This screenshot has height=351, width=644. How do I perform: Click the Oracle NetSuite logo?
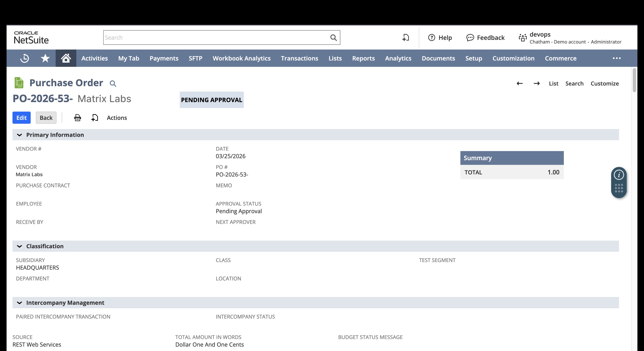31,37
